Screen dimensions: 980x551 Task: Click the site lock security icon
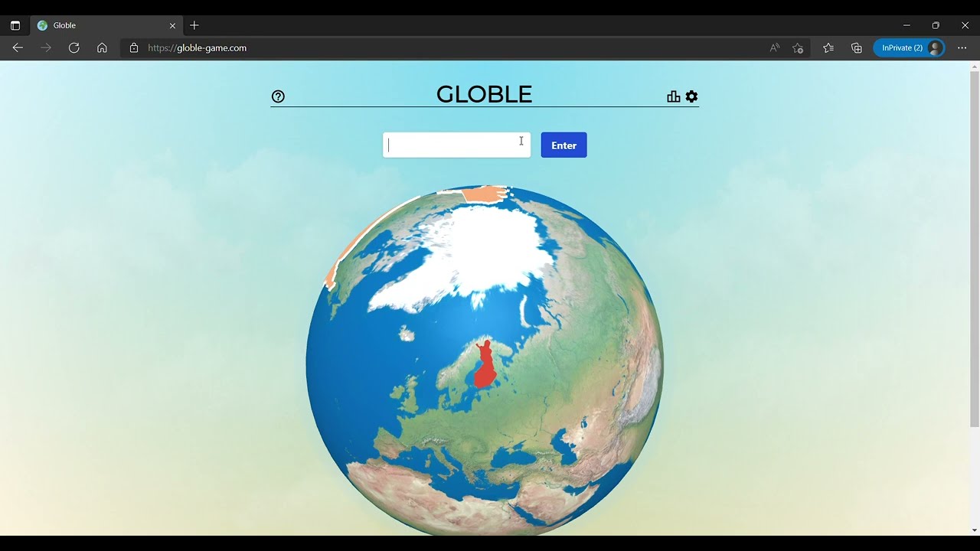tap(134, 47)
